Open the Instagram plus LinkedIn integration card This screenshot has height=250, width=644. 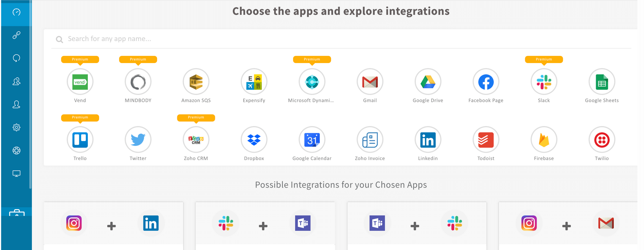113,224
